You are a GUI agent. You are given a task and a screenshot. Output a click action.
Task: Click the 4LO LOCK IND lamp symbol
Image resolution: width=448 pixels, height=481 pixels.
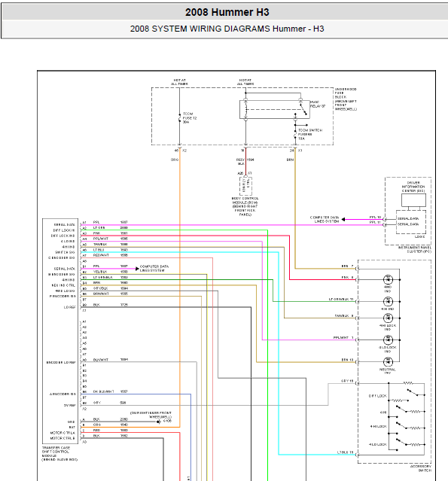(x=388, y=340)
